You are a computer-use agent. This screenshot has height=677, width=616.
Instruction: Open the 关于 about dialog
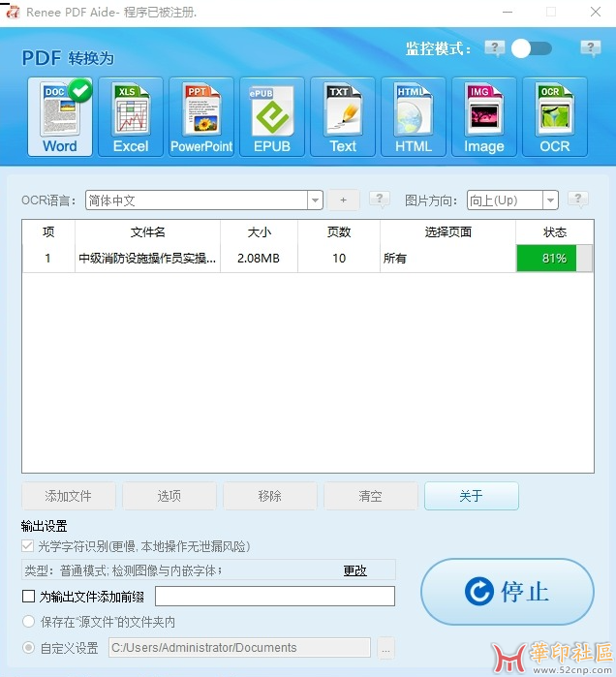pyautogui.click(x=472, y=496)
